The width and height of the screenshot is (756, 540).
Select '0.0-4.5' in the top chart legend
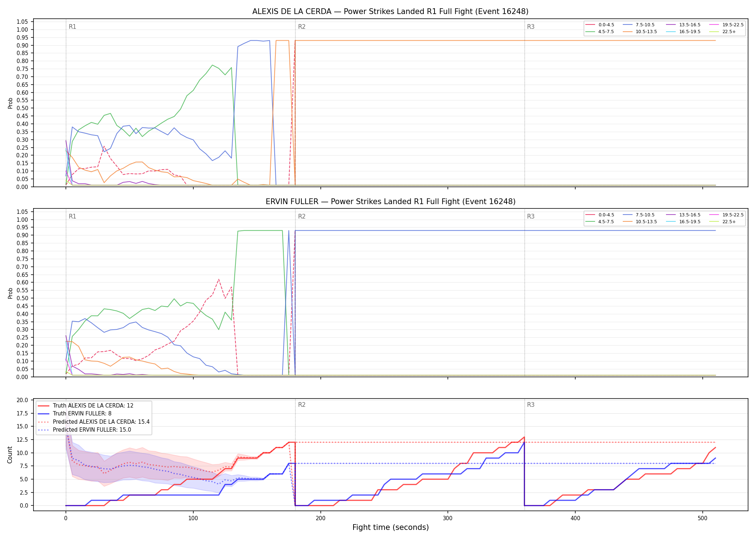(600, 25)
